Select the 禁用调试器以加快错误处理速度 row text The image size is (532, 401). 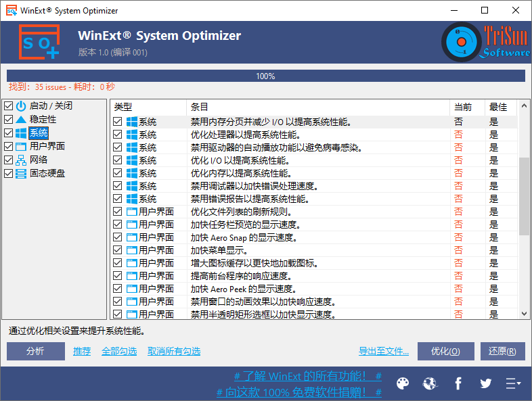254,186
